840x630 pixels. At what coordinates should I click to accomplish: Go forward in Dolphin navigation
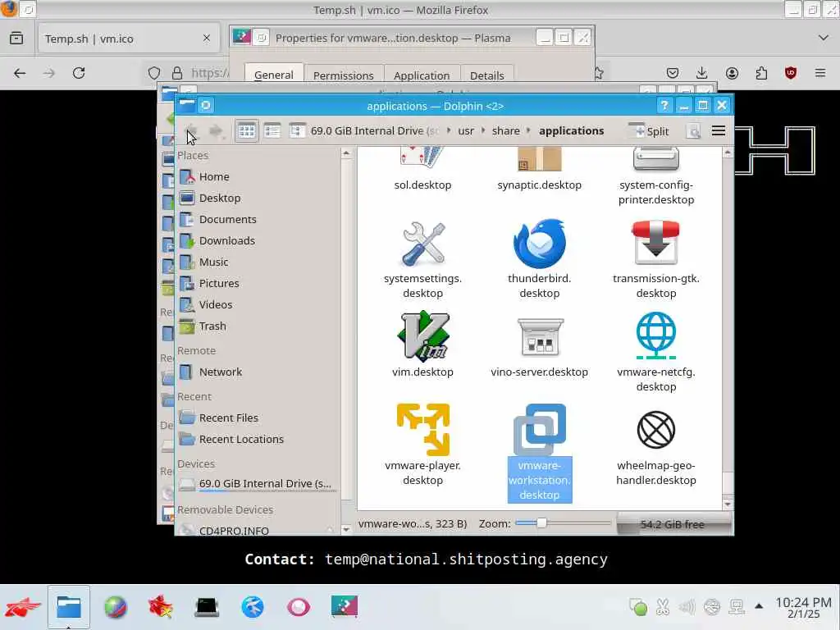coord(216,130)
